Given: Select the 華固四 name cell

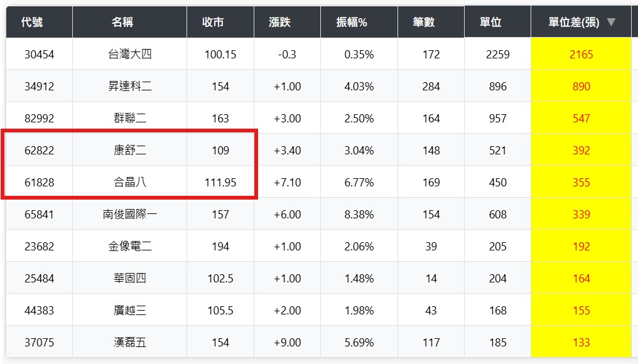Looking at the screenshot, I should tap(130, 279).
